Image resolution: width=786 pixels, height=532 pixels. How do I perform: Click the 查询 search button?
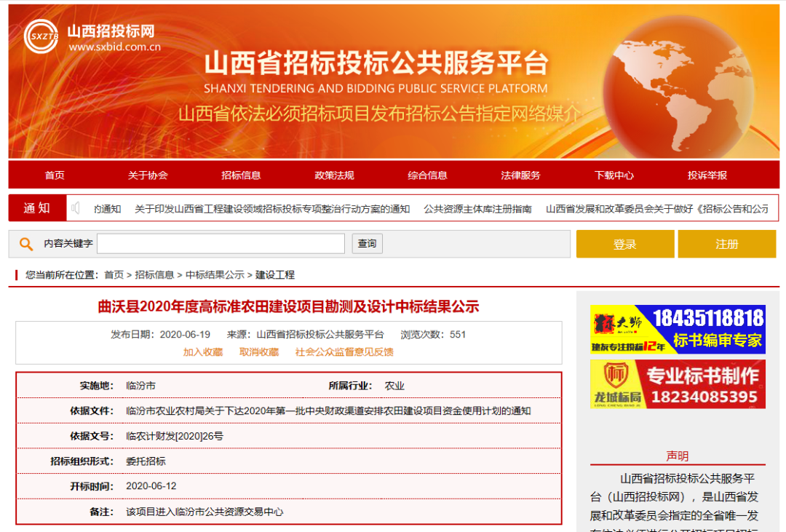[367, 244]
